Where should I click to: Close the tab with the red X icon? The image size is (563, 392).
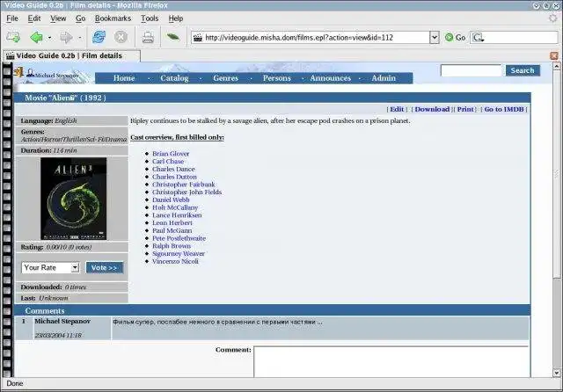(554, 55)
